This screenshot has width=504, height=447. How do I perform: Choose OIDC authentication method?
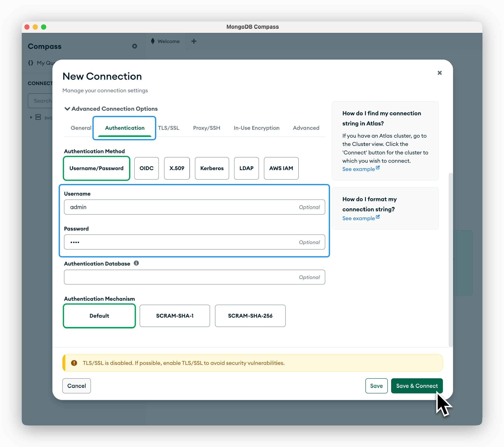(x=146, y=168)
